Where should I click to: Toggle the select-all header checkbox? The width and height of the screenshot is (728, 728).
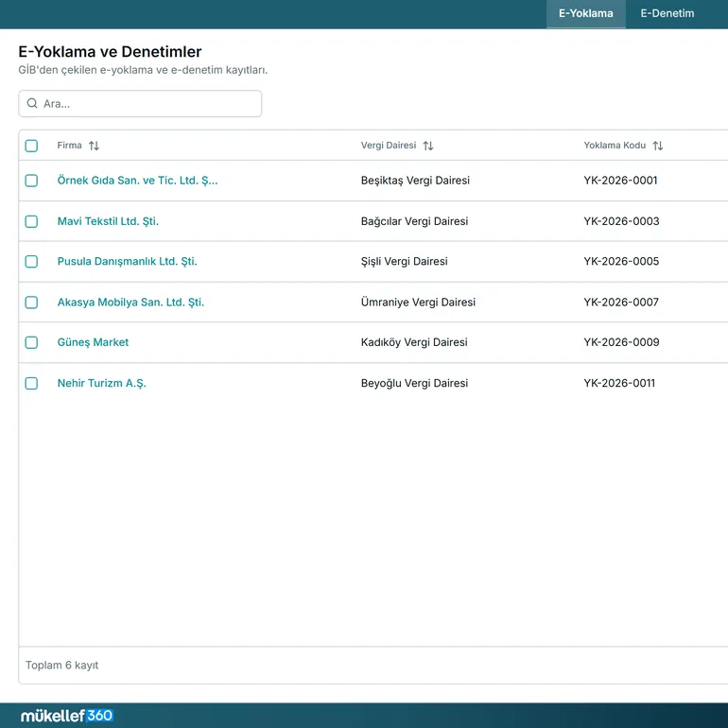click(31, 146)
